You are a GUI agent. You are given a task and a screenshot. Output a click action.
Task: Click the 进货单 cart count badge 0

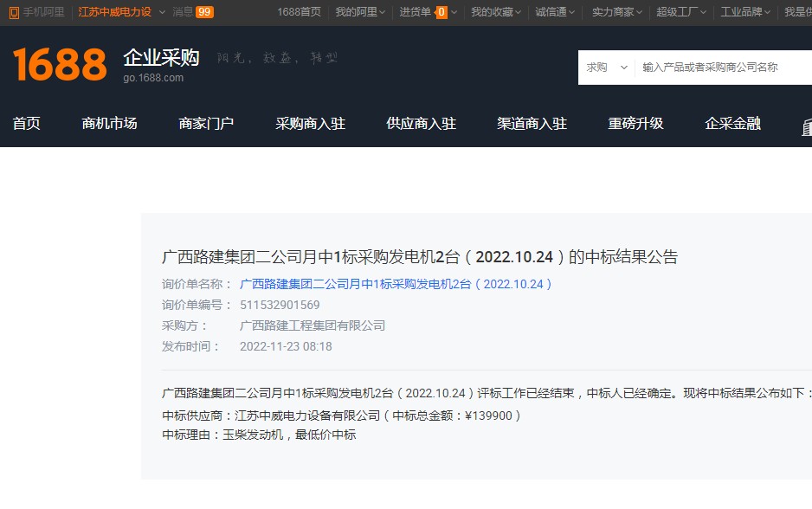[x=441, y=12]
